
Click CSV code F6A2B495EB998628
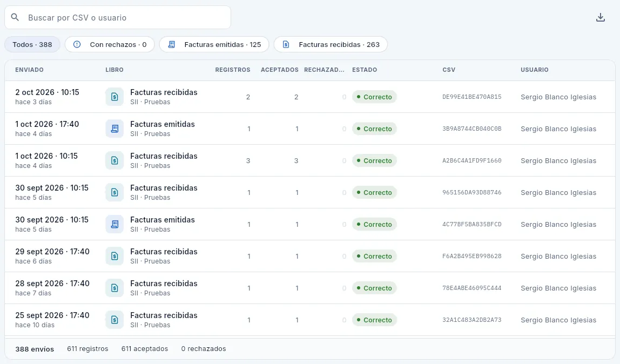point(471,256)
